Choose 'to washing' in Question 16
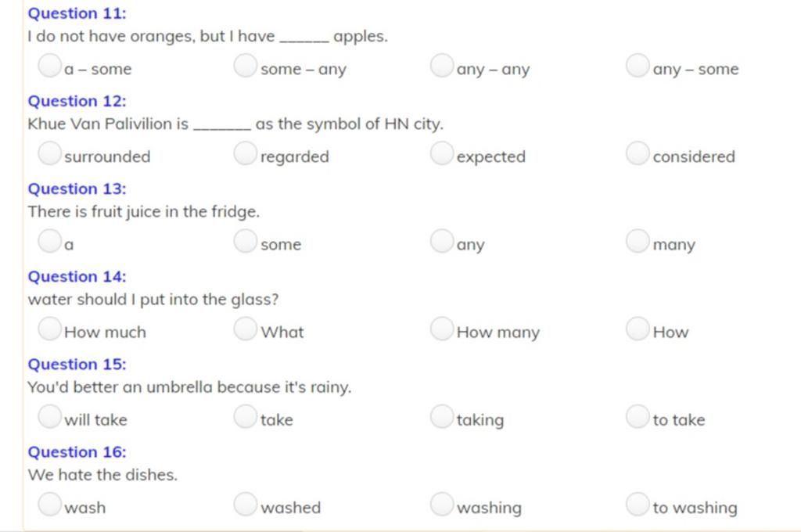The image size is (801, 532). (638, 505)
